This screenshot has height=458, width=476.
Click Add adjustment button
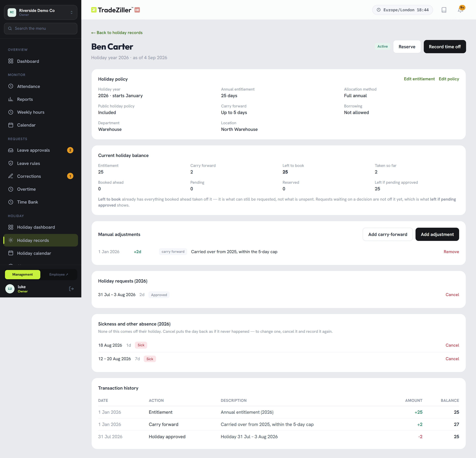click(x=437, y=234)
